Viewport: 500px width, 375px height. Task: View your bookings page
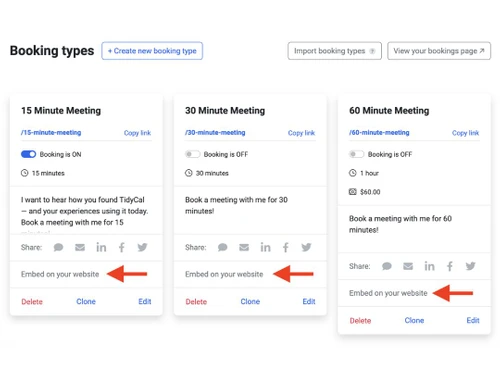(x=439, y=51)
